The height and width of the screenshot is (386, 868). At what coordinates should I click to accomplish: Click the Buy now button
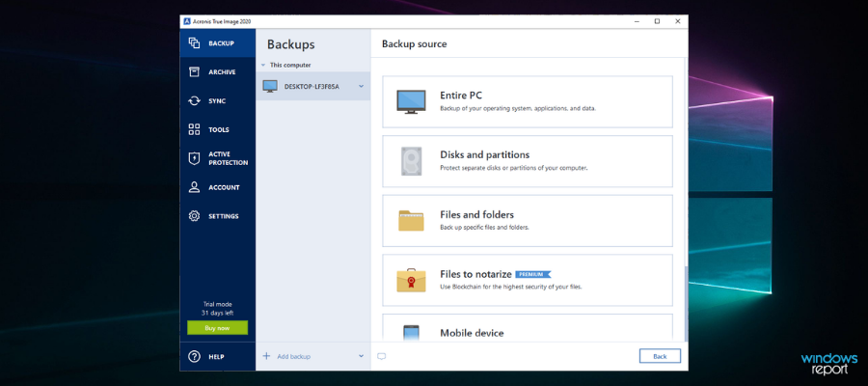[x=217, y=328]
